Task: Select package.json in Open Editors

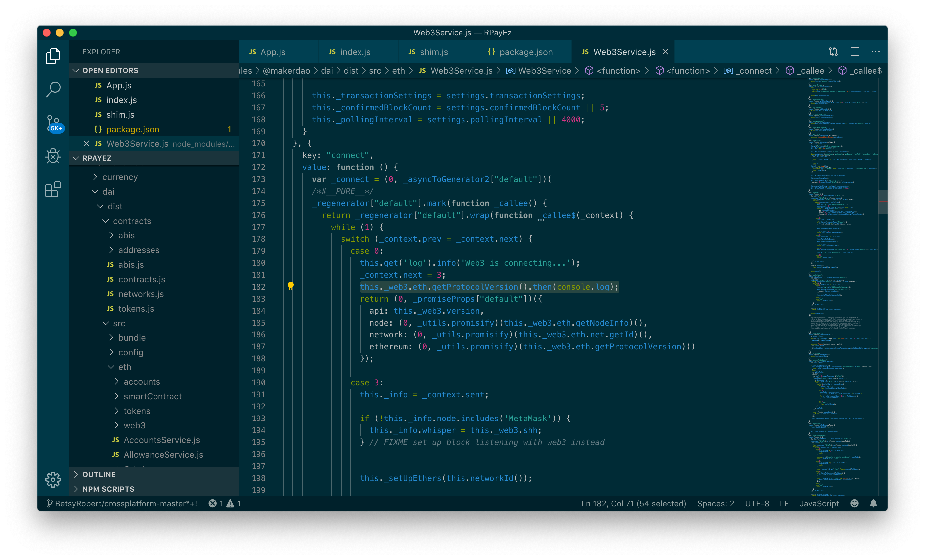Action: click(154, 129)
